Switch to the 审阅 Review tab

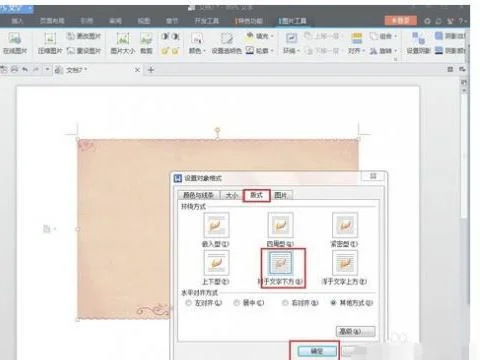[115, 21]
